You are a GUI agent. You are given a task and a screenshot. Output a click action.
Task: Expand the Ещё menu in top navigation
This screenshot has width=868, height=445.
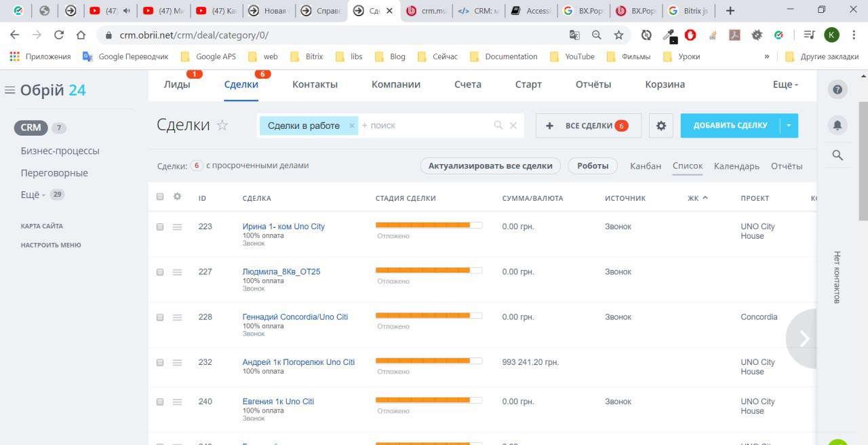tap(785, 85)
